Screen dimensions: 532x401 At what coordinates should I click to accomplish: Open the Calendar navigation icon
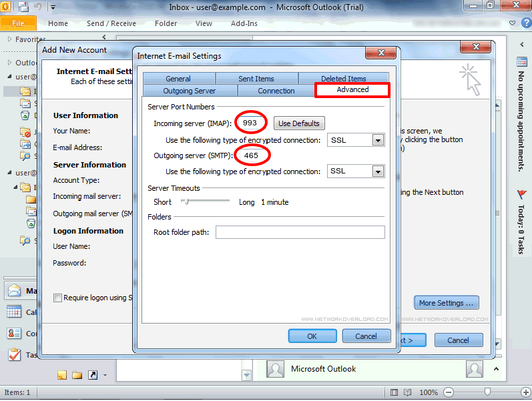[15, 312]
